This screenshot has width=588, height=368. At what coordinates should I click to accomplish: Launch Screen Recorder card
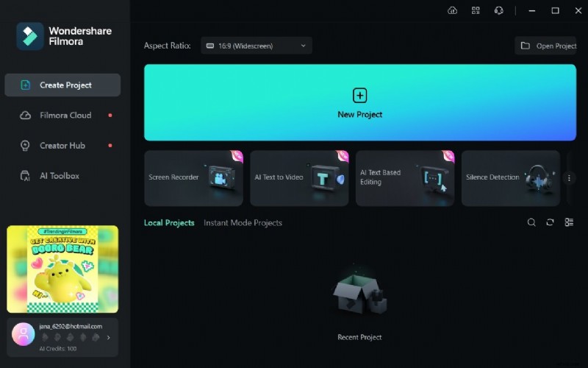[x=193, y=178]
